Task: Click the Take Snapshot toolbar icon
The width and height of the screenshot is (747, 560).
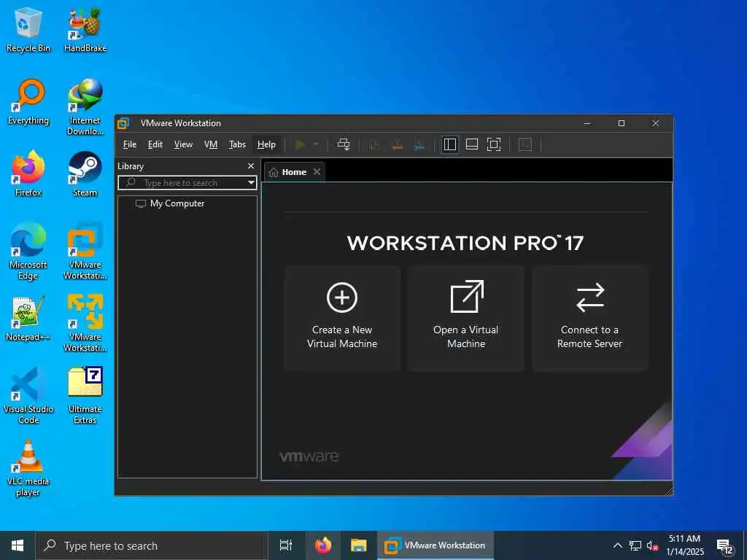Action: pos(374,145)
